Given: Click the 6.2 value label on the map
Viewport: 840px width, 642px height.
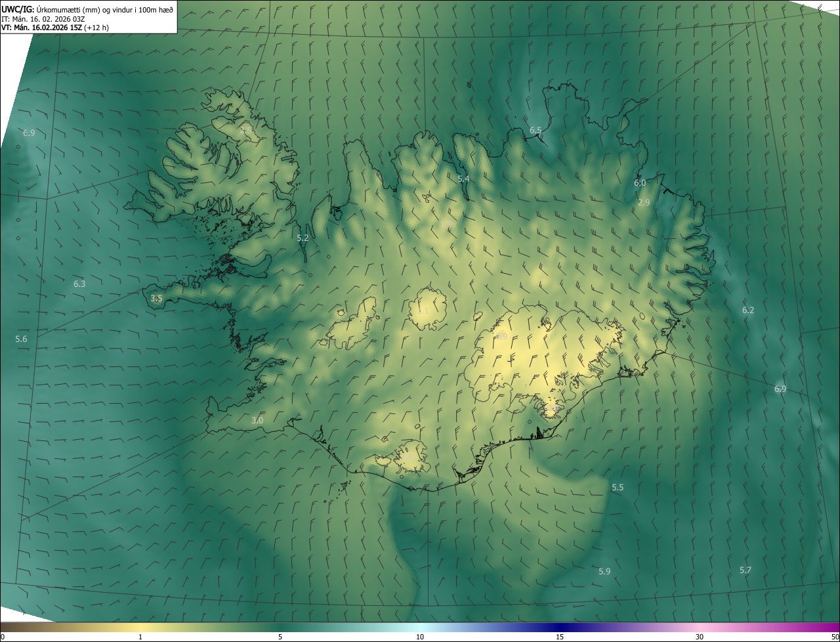Looking at the screenshot, I should tap(748, 310).
